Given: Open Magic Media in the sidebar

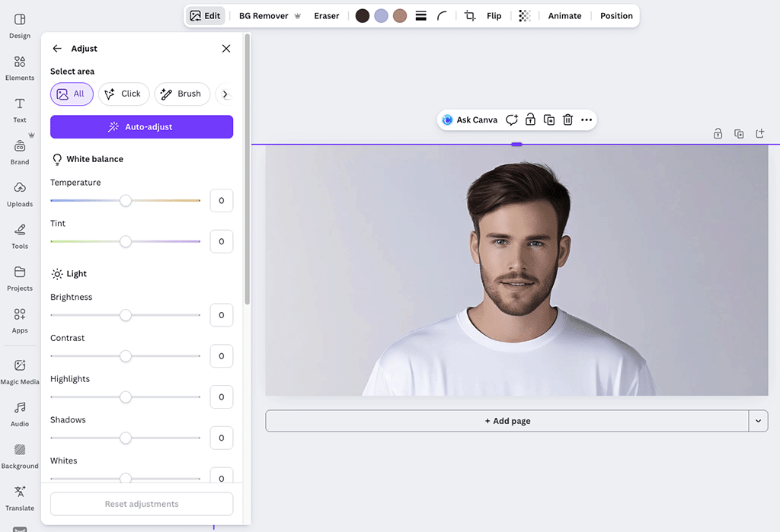Looking at the screenshot, I should click(20, 372).
